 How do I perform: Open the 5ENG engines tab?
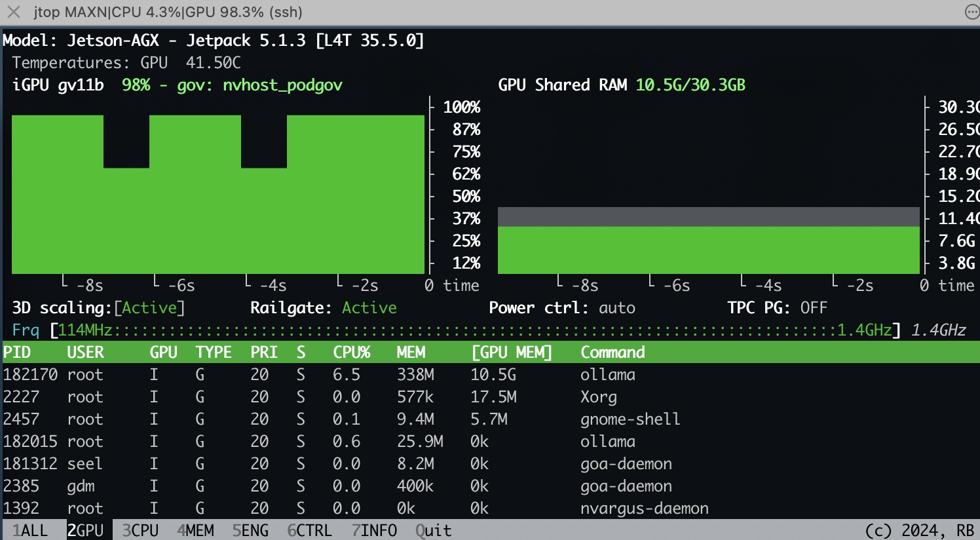click(250, 530)
